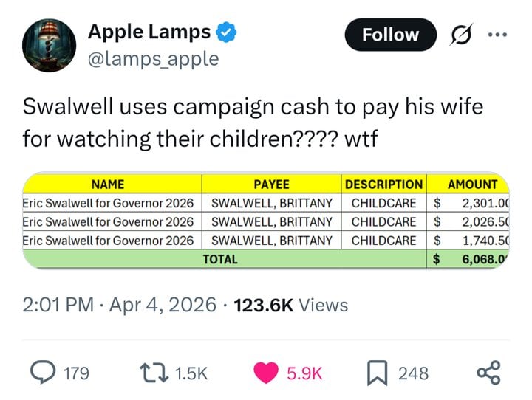Viewport: 532px width, 400px height.
Task: Click the share icon
Action: [489, 373]
